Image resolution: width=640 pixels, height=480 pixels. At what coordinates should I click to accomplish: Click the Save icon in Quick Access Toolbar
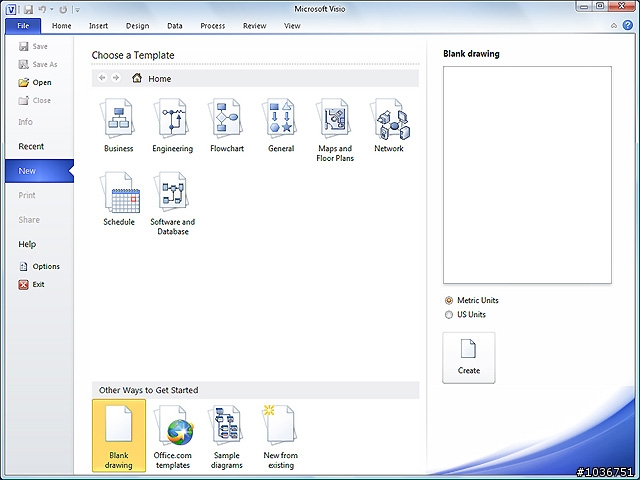[x=28, y=9]
